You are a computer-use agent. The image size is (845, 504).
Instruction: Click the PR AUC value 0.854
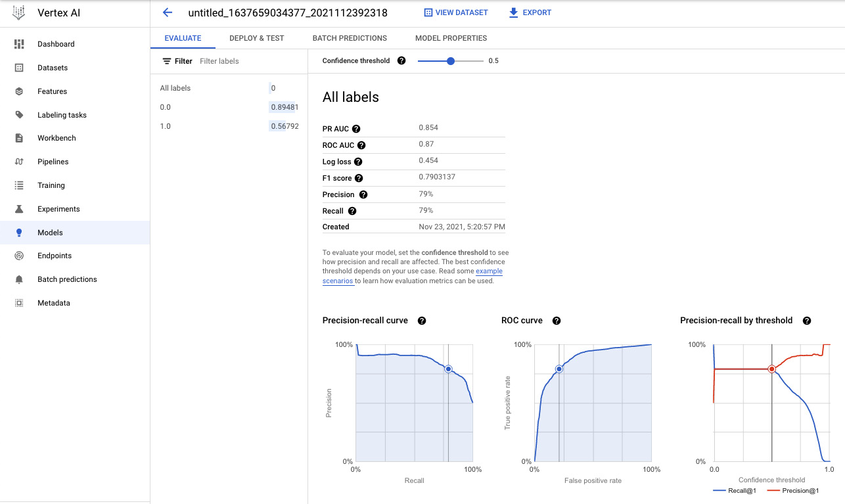click(428, 127)
